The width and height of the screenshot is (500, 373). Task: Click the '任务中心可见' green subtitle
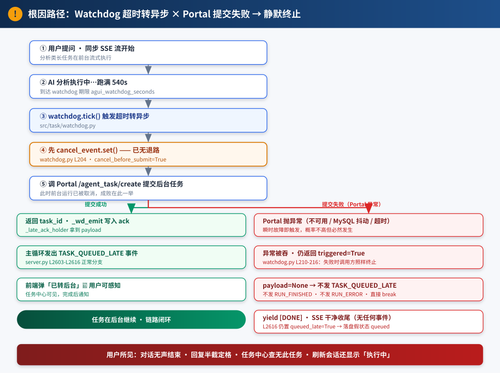click(x=57, y=294)
